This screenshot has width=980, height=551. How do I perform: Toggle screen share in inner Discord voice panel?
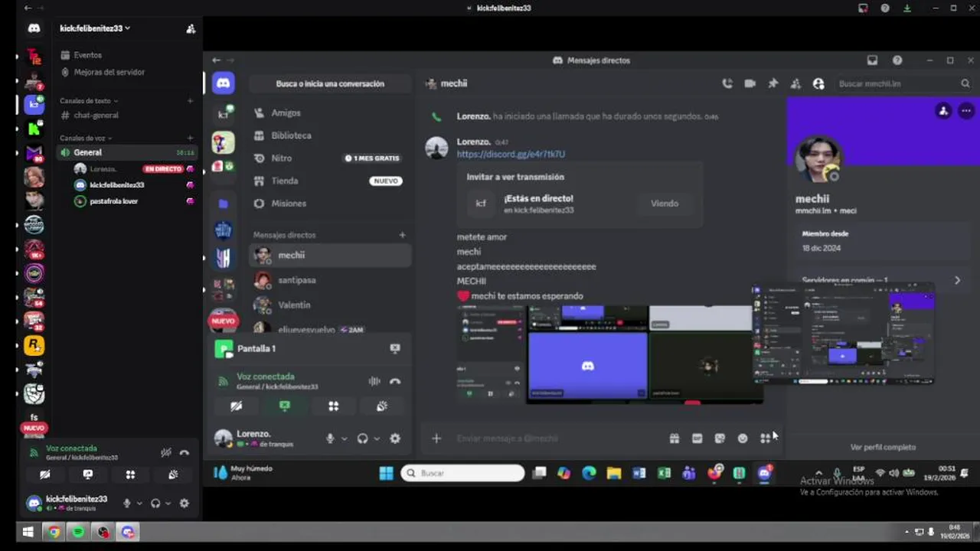[x=285, y=406]
